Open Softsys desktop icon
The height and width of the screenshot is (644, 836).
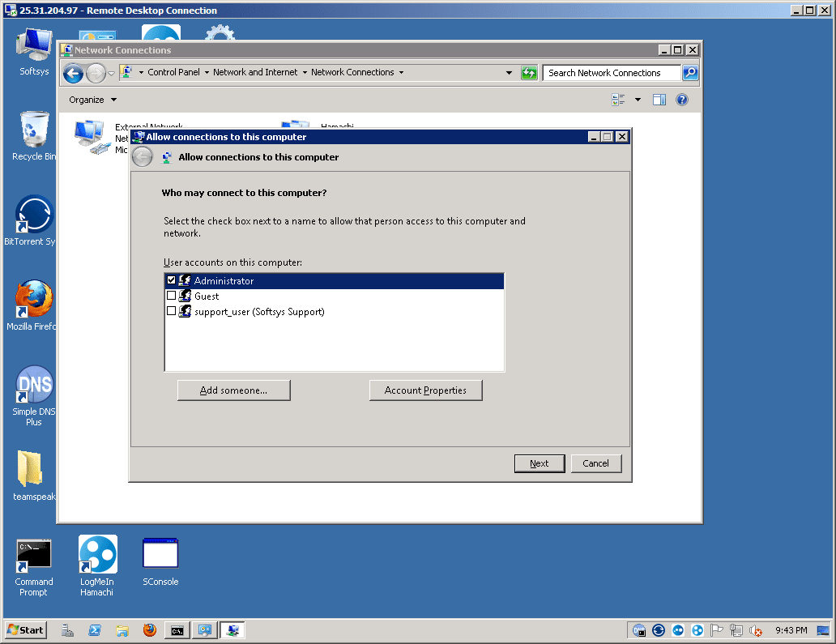[x=34, y=52]
